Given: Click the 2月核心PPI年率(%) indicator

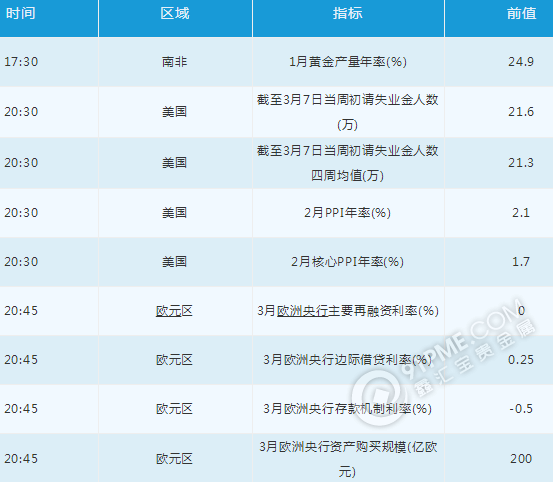Looking at the screenshot, I should pos(347,262).
